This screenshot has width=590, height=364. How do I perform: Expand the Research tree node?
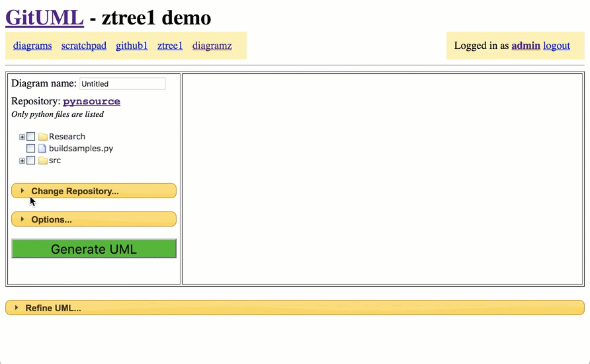click(22, 137)
